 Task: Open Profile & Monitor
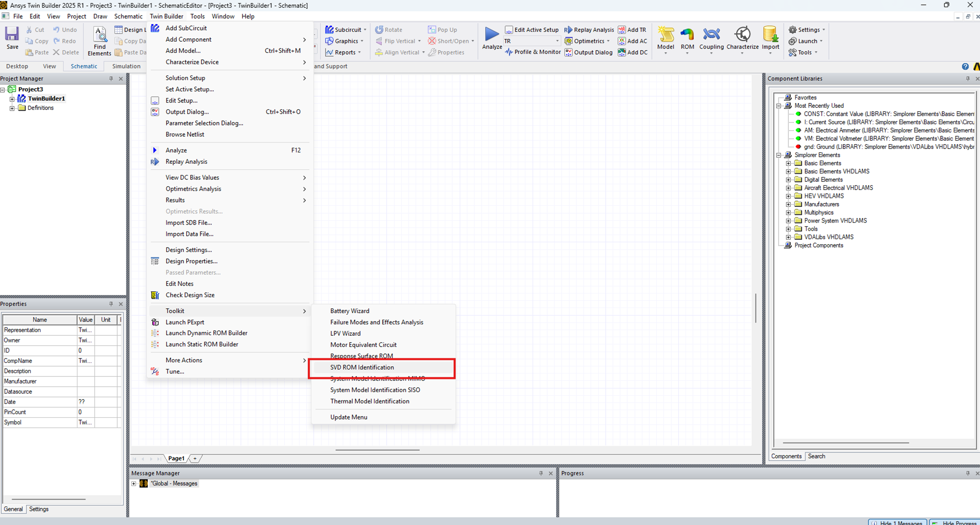point(533,52)
